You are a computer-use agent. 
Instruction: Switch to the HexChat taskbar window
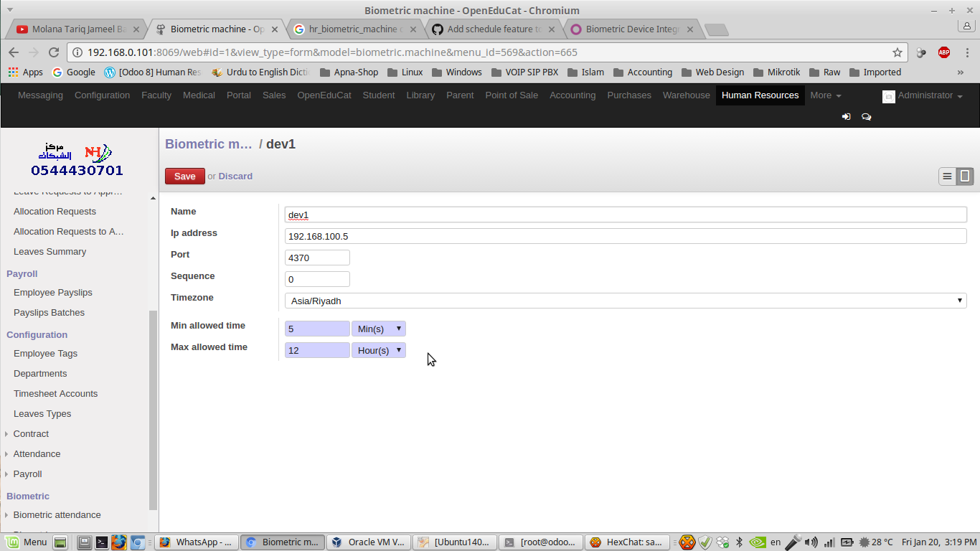pyautogui.click(x=628, y=542)
